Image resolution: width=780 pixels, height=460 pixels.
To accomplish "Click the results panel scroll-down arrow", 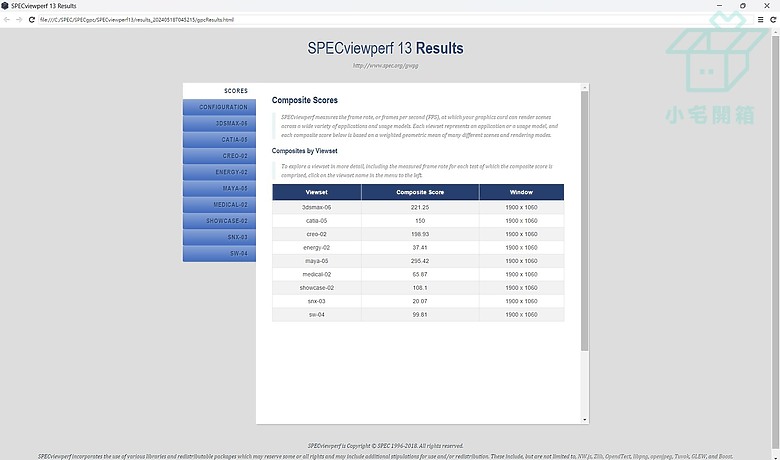I will (585, 420).
